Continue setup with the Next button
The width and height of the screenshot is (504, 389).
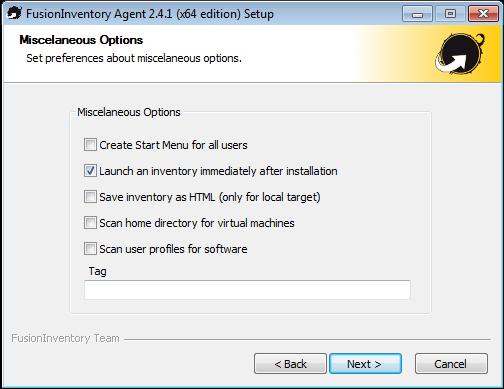click(x=365, y=364)
